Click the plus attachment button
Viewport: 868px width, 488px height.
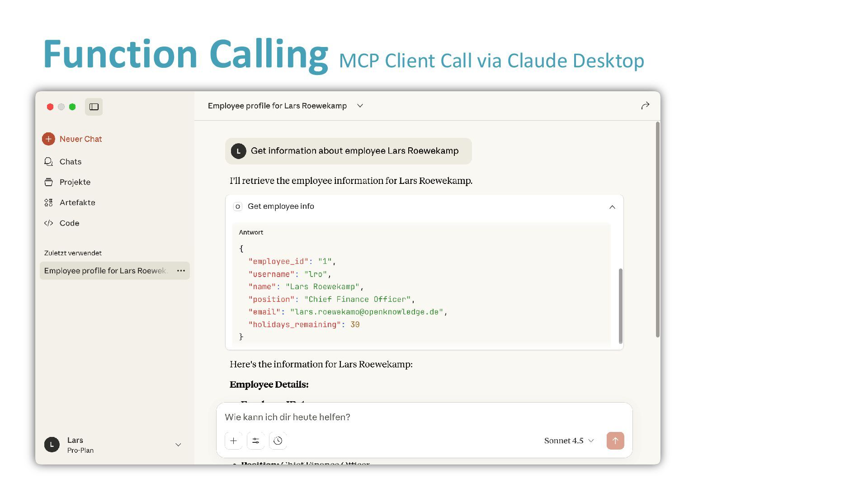pos(234,441)
